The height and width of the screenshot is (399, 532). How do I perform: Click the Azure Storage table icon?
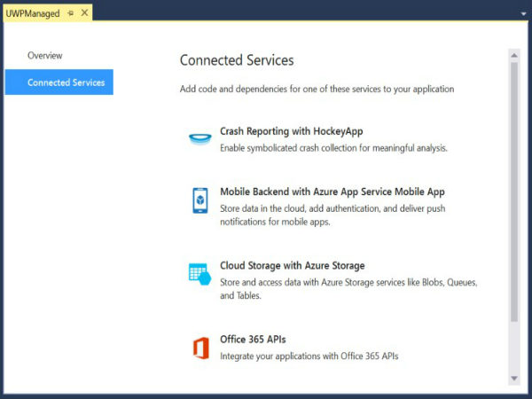pos(199,273)
